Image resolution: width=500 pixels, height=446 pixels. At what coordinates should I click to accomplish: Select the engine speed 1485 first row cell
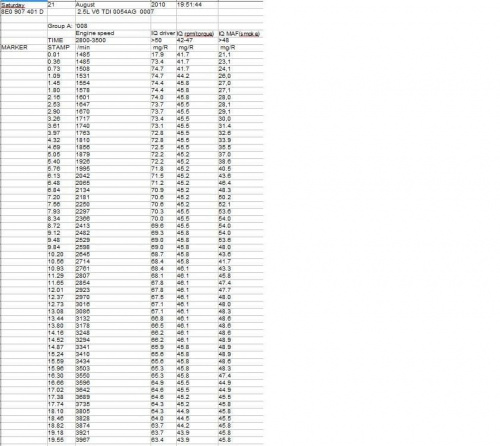coord(113,55)
